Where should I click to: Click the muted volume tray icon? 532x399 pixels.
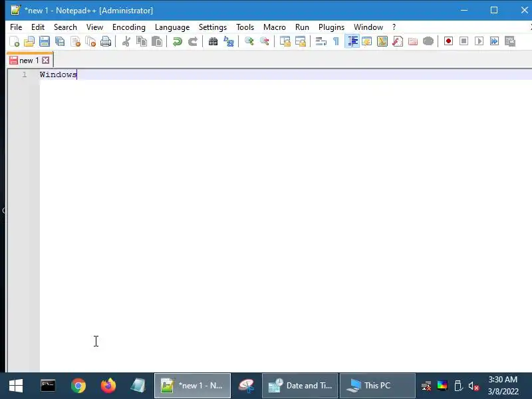point(473,386)
